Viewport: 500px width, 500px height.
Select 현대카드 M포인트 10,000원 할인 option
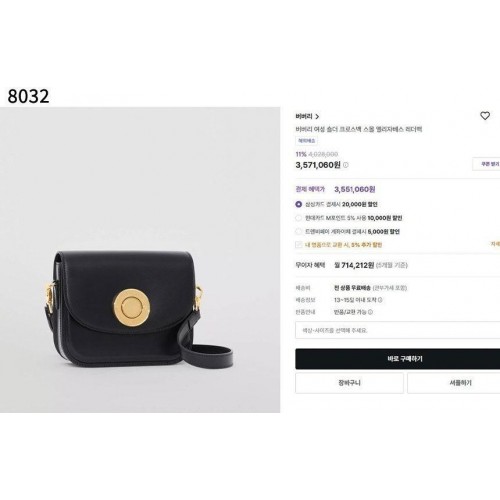[x=299, y=218]
